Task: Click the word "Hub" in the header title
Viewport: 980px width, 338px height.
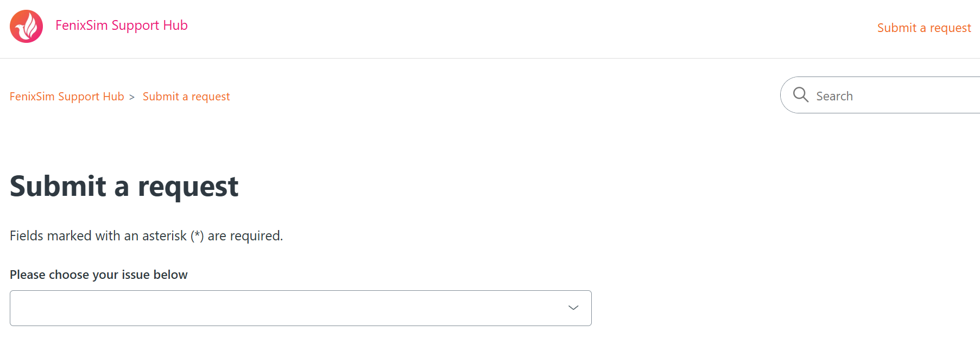Action: [x=175, y=25]
